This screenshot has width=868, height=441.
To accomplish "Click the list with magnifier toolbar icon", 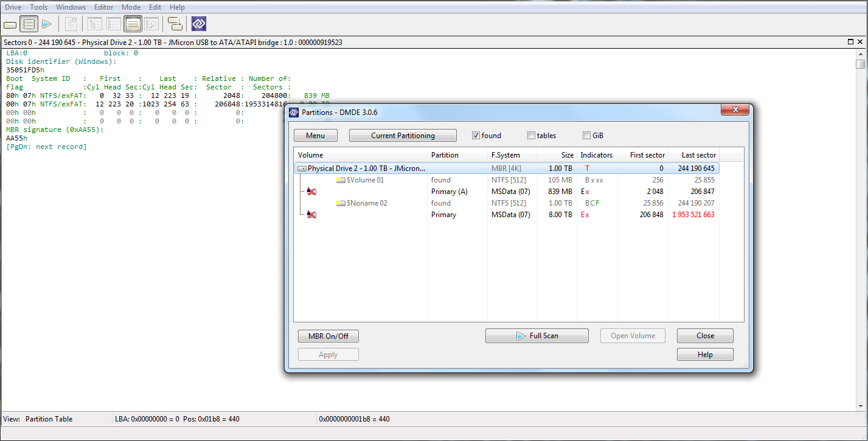I will click(x=151, y=24).
